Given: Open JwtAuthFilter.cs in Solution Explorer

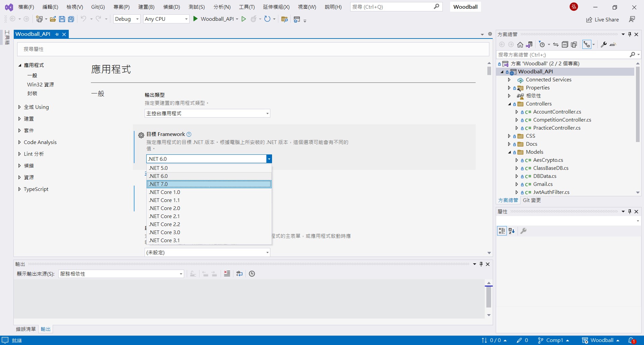Looking at the screenshot, I should tap(551, 192).
